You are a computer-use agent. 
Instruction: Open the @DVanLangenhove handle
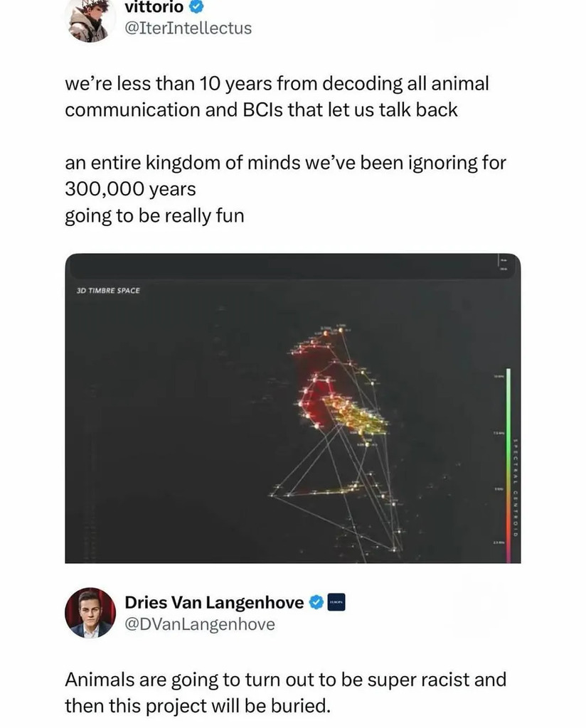[199, 624]
